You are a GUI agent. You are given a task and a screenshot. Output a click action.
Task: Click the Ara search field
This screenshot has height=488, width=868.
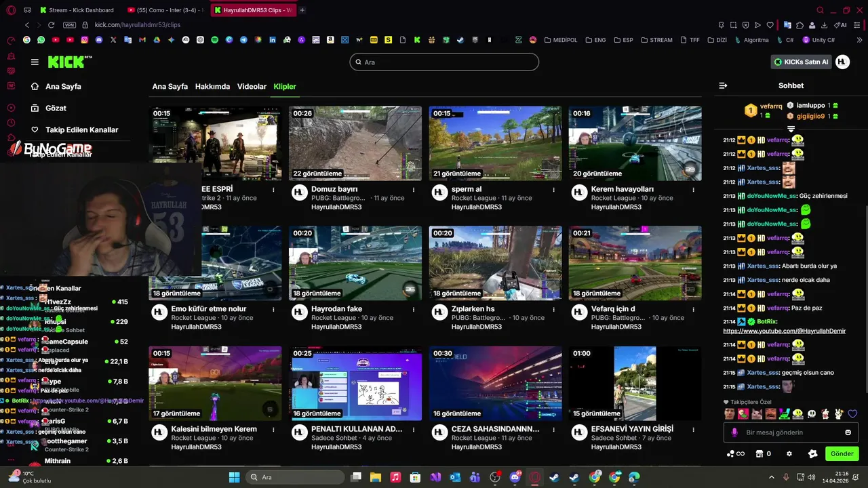click(444, 62)
